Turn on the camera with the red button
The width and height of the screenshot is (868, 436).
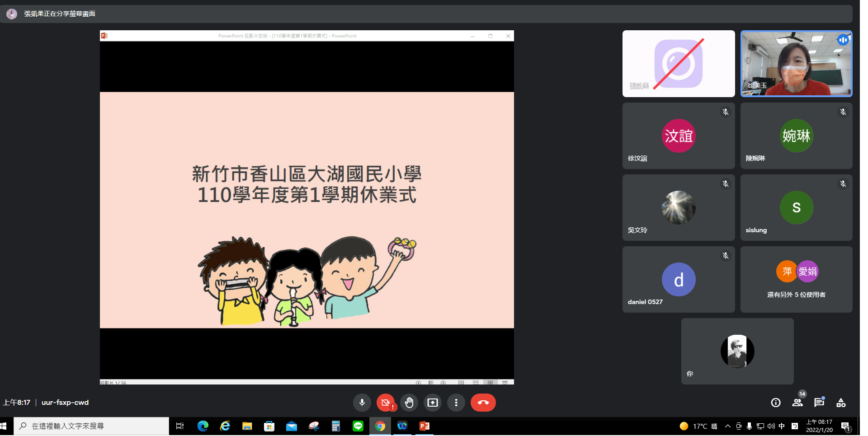coord(385,403)
